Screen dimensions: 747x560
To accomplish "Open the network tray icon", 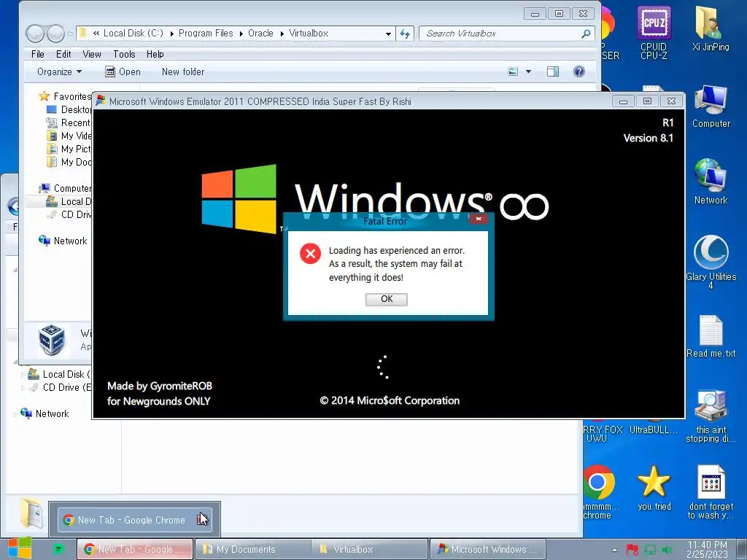I will point(650,550).
